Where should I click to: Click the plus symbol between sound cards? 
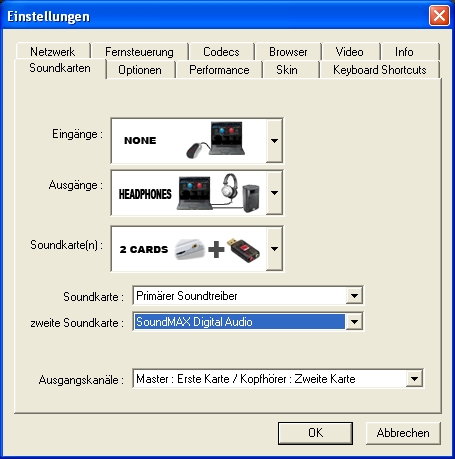216,249
